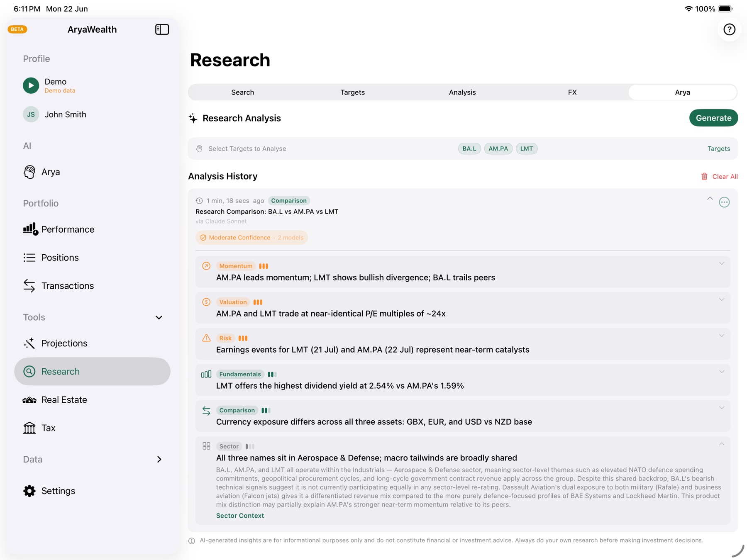Toggle the sidebar panel icon

pos(162,29)
